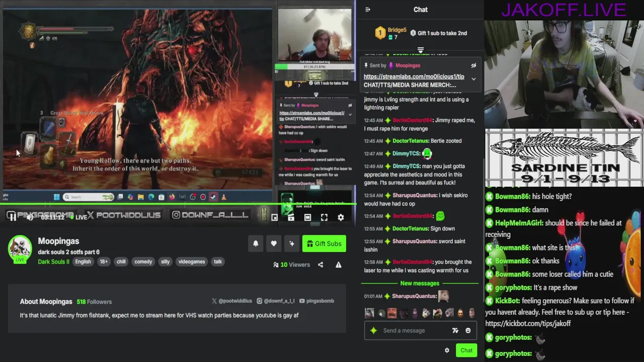The image size is (644, 362).
Task: Report stream with the warning triangle icon
Action: tap(339, 264)
